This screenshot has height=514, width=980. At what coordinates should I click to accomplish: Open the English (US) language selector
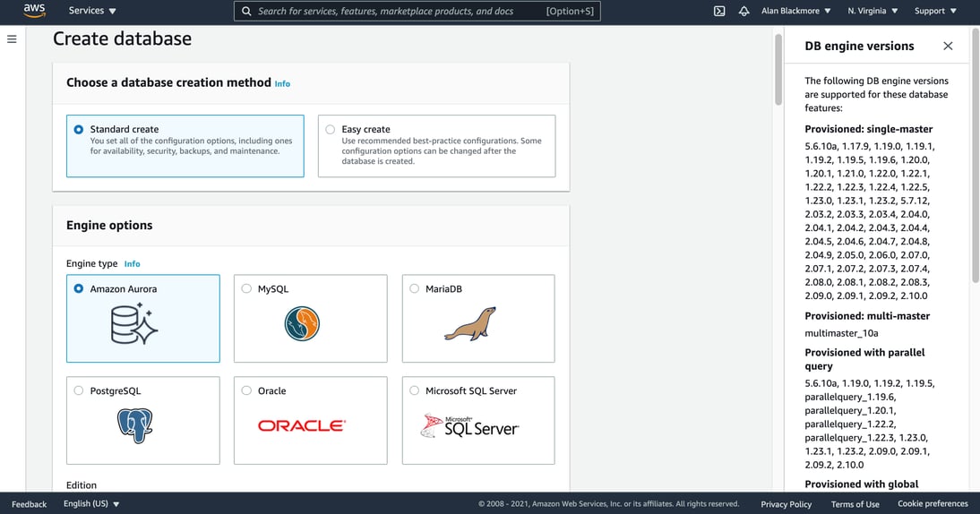click(91, 504)
